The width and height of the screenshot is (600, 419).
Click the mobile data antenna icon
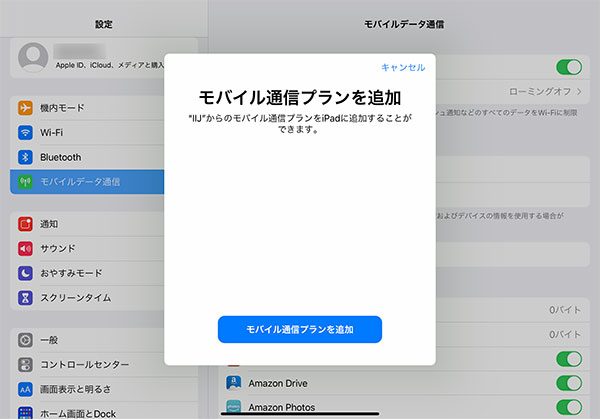tap(25, 182)
